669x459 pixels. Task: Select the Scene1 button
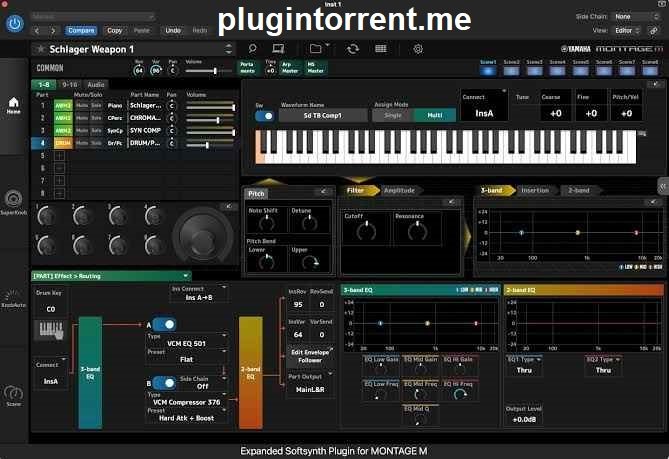tap(488, 68)
